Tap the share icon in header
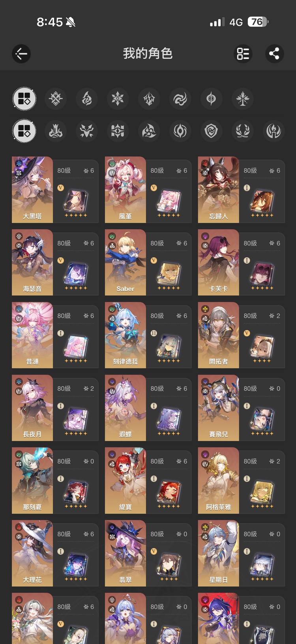296x644 pixels. 274,54
